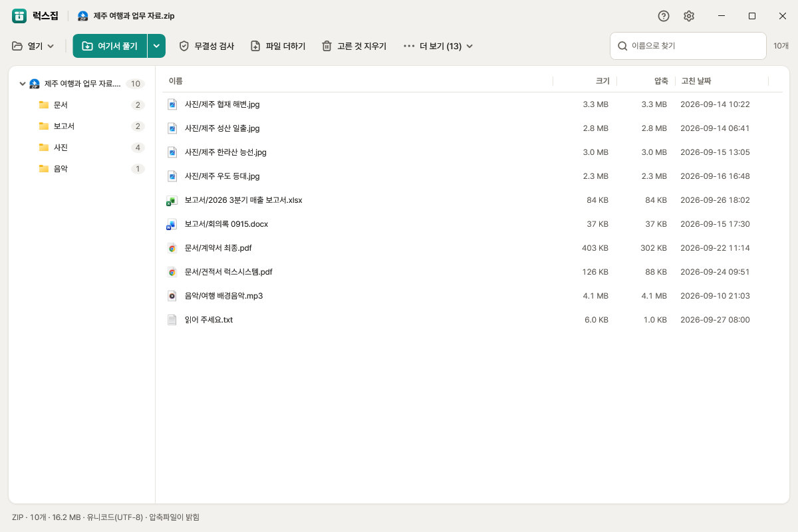Collapse the 제주 여행과 업무 자료 tree root
Screen dimensions: 798x532
coord(23,84)
